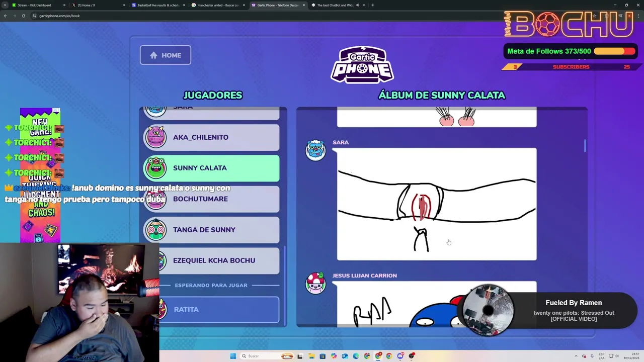Click the browser back arrow

pos(5,16)
